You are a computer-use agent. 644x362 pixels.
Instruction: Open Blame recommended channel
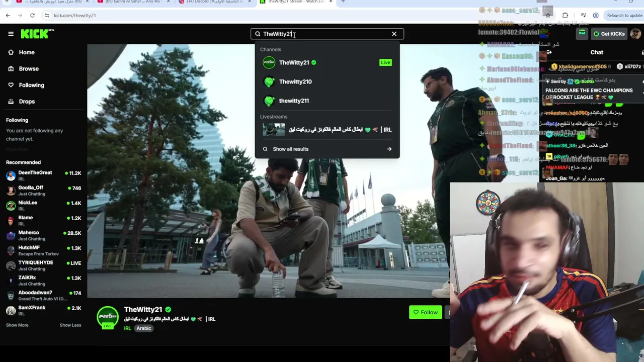[x=44, y=221]
